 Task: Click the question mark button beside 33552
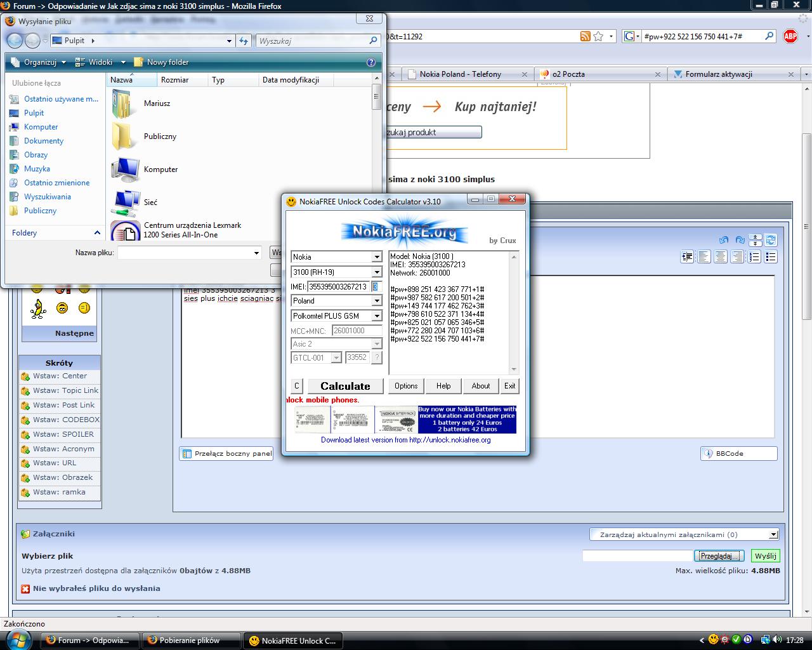(377, 357)
